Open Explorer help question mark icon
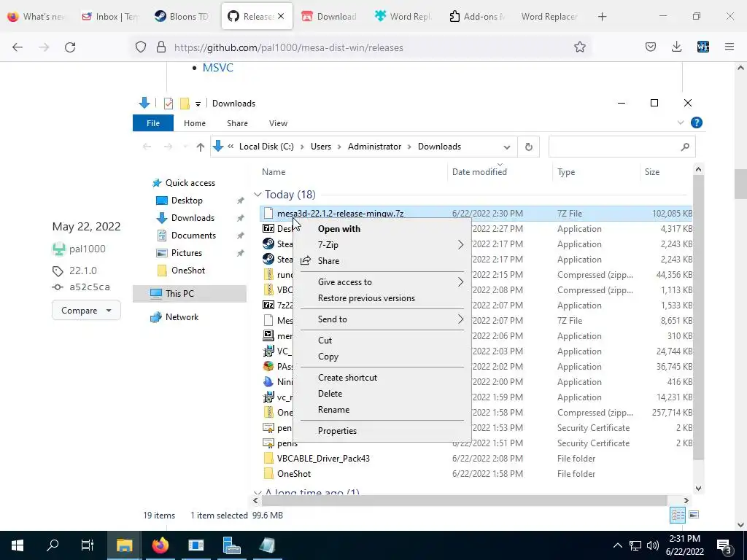Viewport: 747px width, 560px height. [697, 122]
